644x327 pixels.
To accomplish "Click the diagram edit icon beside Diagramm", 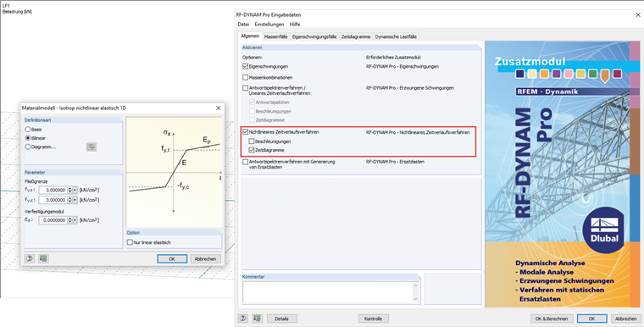I will (x=92, y=147).
